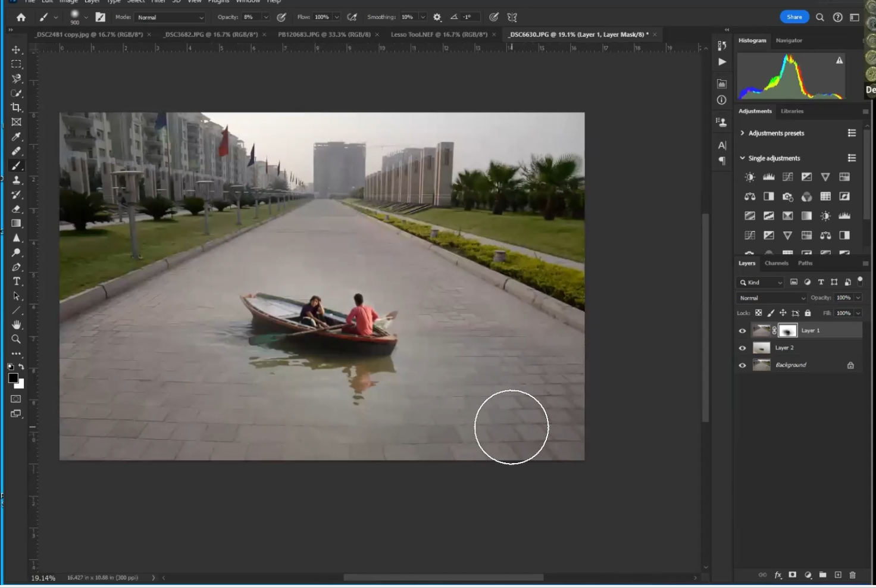
Task: Switch to the Channels tab
Action: point(776,263)
